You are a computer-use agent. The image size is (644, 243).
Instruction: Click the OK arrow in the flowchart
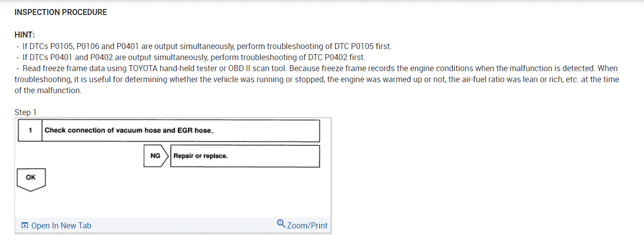point(31,179)
